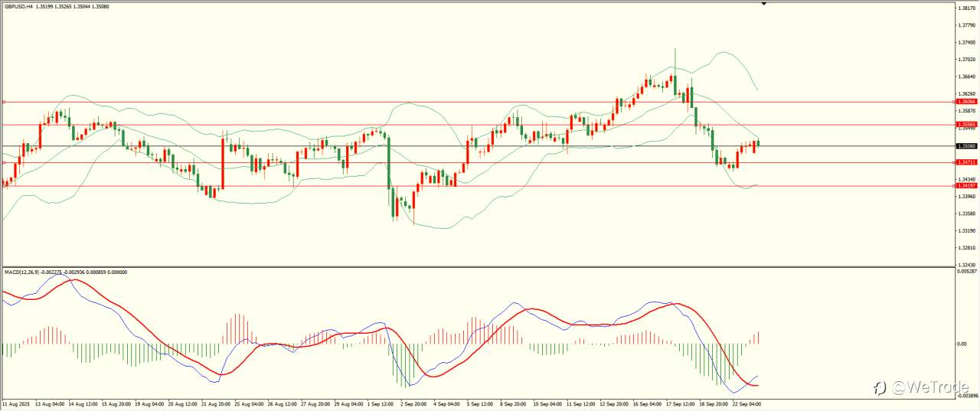The height and width of the screenshot is (411, 980).
Task: Select the 1.35565 horizontal line price tag
Action: [966, 124]
